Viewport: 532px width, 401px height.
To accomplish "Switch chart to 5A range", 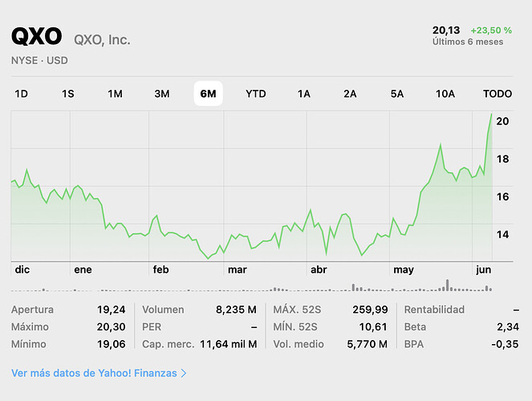I will [x=397, y=94].
